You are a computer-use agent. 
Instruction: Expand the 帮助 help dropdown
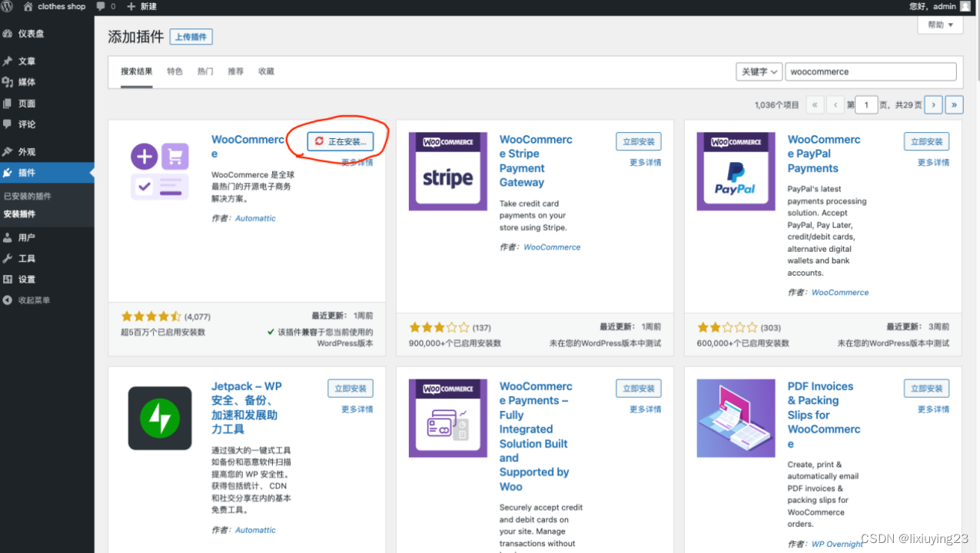[x=939, y=25]
